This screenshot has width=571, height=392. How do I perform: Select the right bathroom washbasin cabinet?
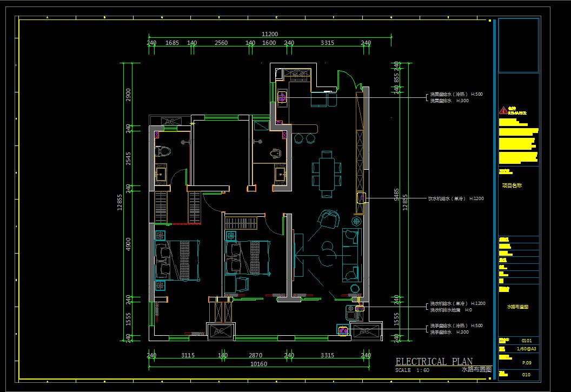pyautogui.click(x=281, y=174)
